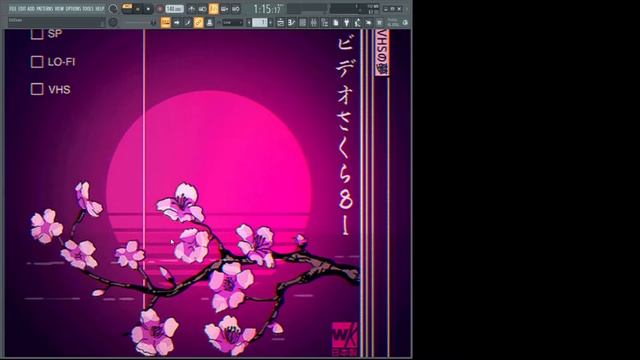The height and width of the screenshot is (360, 640).
Task: Enable the SP checkbox
Action: [37, 33]
